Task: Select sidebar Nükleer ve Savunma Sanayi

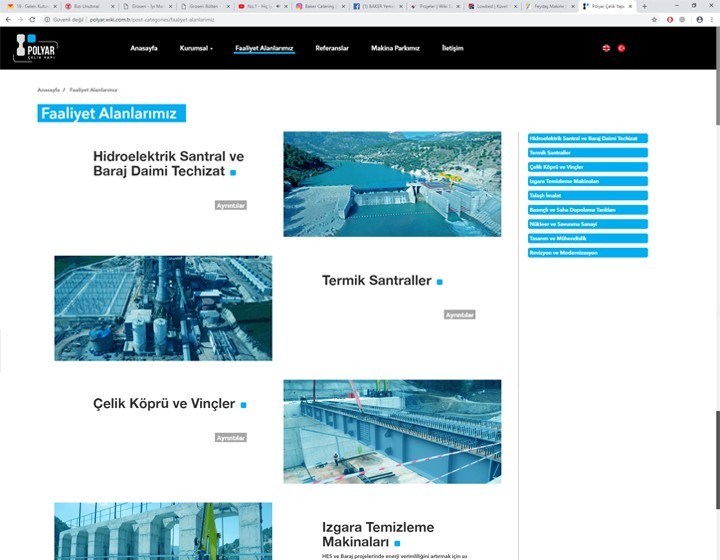Action: coord(588,224)
